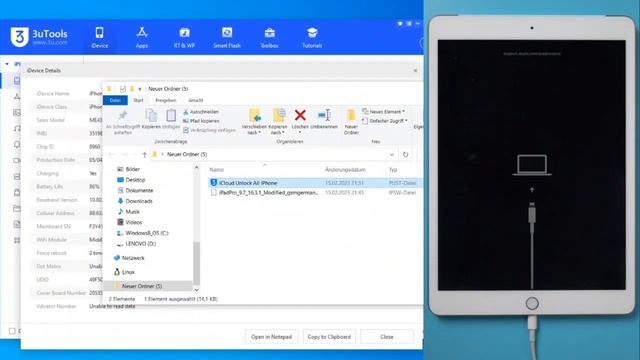Viewport: 640px width, 360px height.
Task: Refresh the Explorer folder view
Action: 405,154
